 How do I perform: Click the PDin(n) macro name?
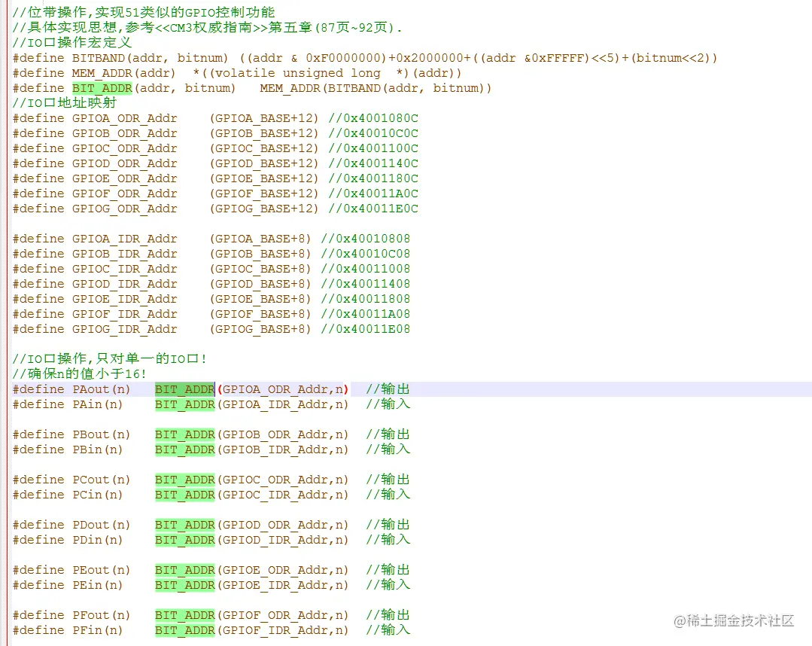click(x=97, y=540)
